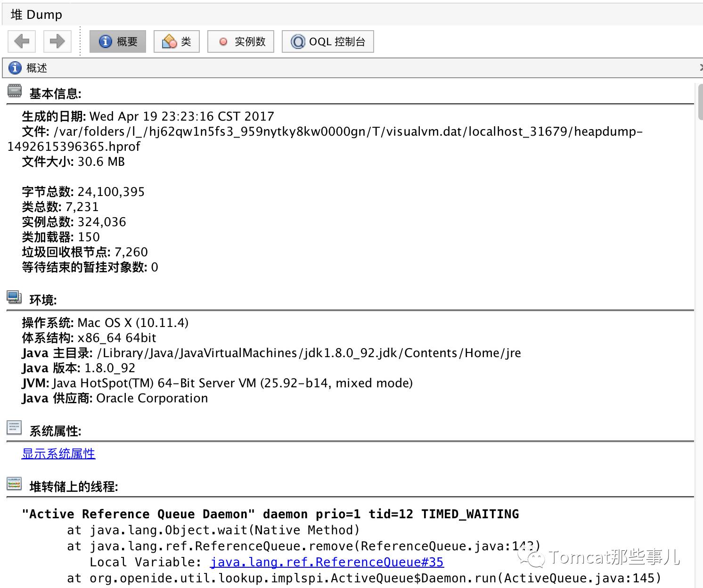
Task: Click the 类加载器 value 150
Action: (x=89, y=237)
